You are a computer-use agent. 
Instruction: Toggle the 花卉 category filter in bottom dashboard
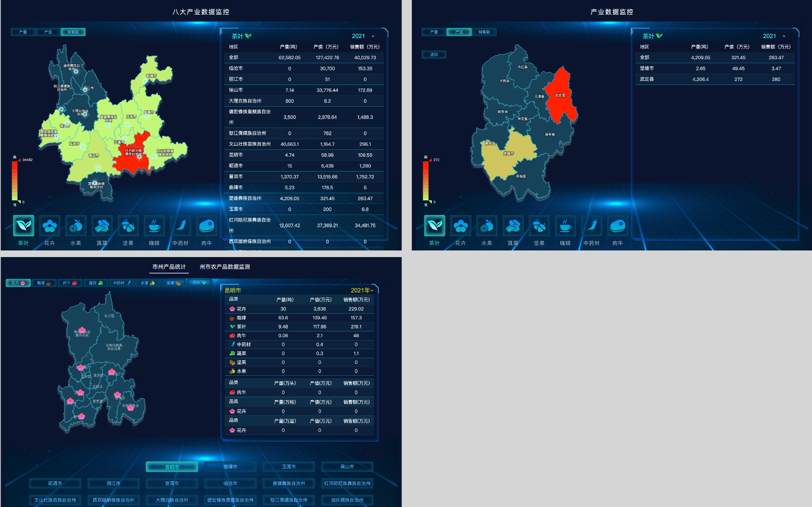pos(18,283)
